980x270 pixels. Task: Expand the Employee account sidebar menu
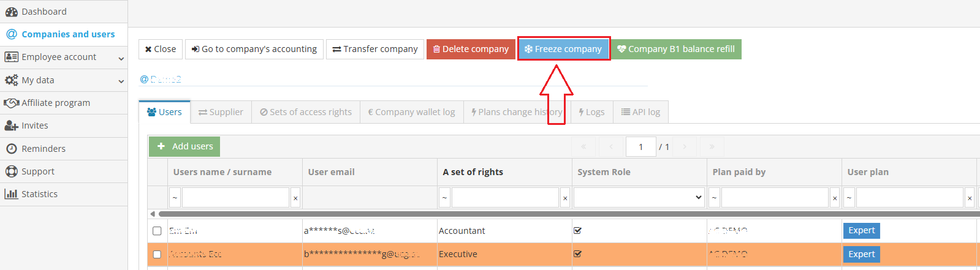[121, 58]
